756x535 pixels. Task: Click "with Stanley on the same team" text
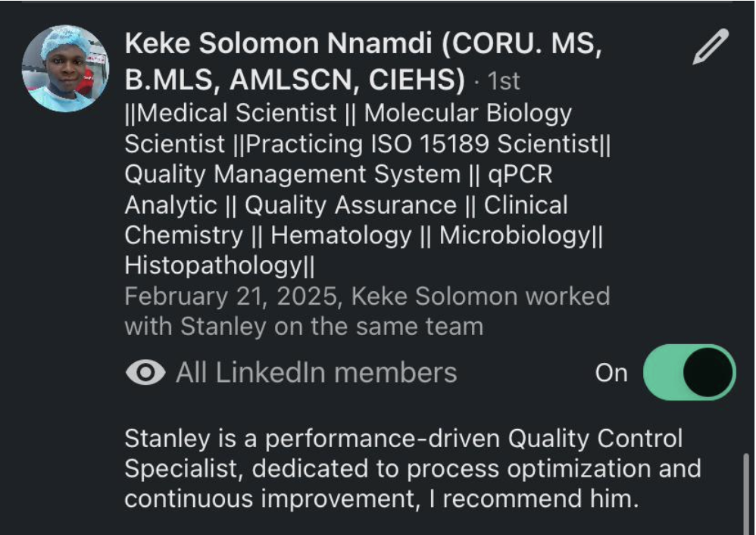[x=304, y=327]
